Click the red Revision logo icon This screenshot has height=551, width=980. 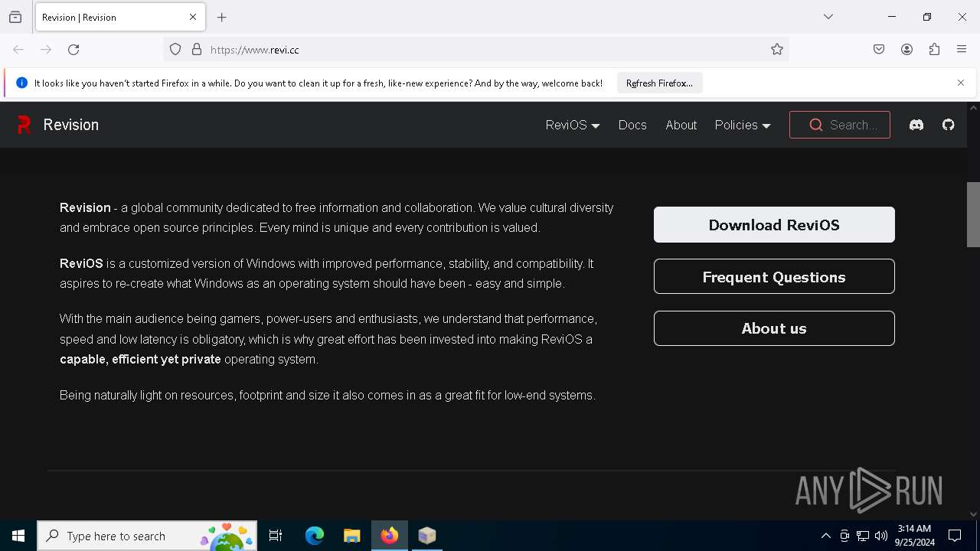[x=24, y=125]
